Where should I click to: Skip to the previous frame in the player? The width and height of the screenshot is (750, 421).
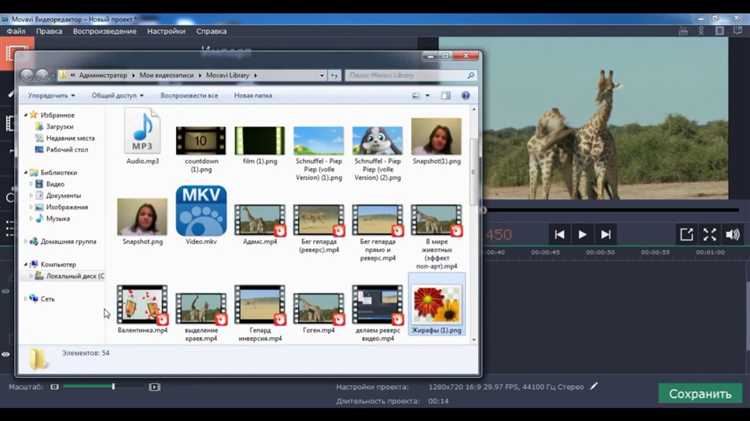(560, 234)
